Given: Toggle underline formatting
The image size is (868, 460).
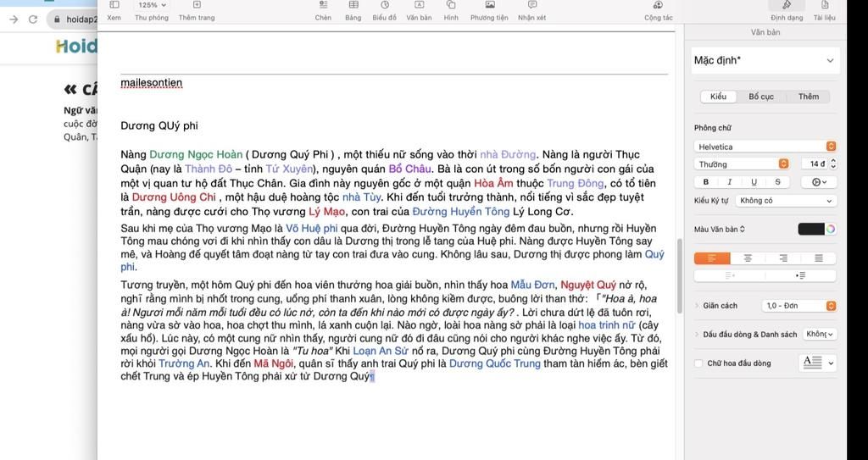Looking at the screenshot, I should (754, 182).
